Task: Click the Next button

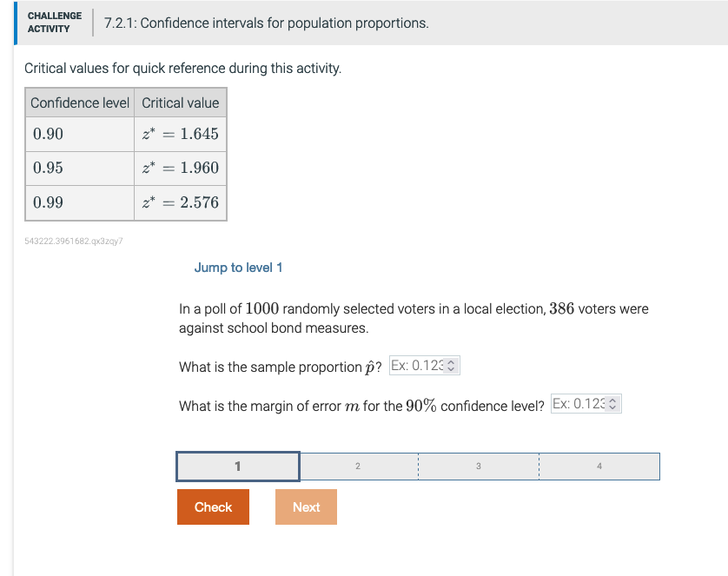Action: [306, 506]
